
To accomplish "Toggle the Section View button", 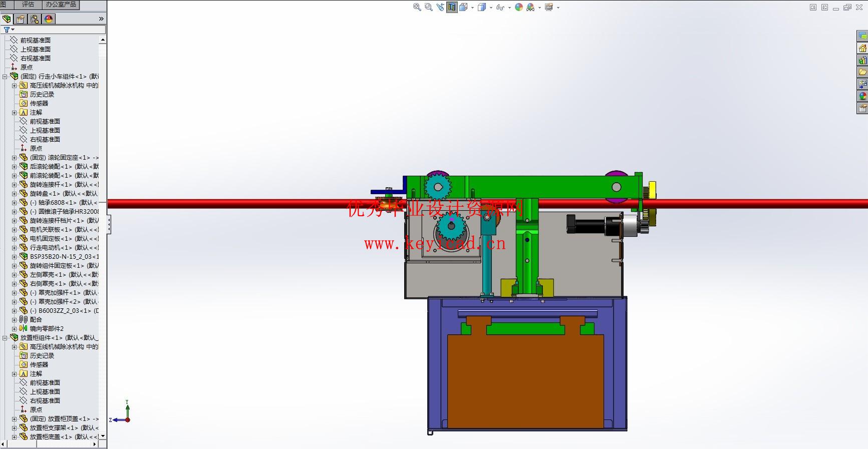I will pyautogui.click(x=452, y=7).
